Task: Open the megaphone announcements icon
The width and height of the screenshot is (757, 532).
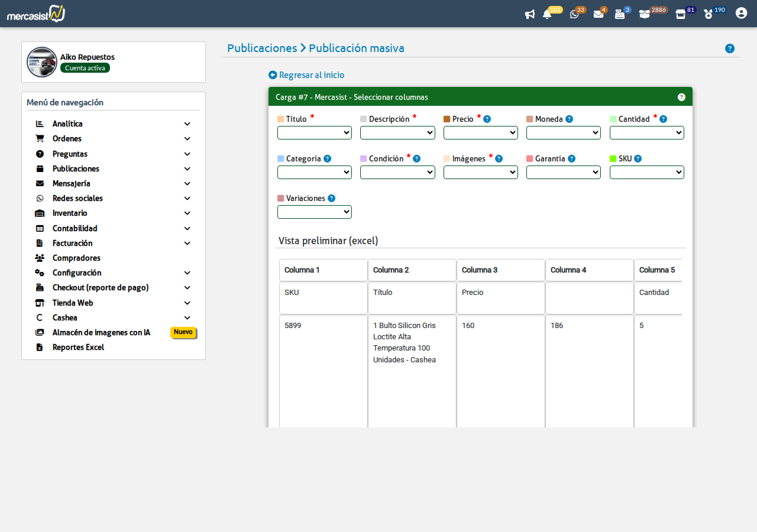Action: (530, 14)
